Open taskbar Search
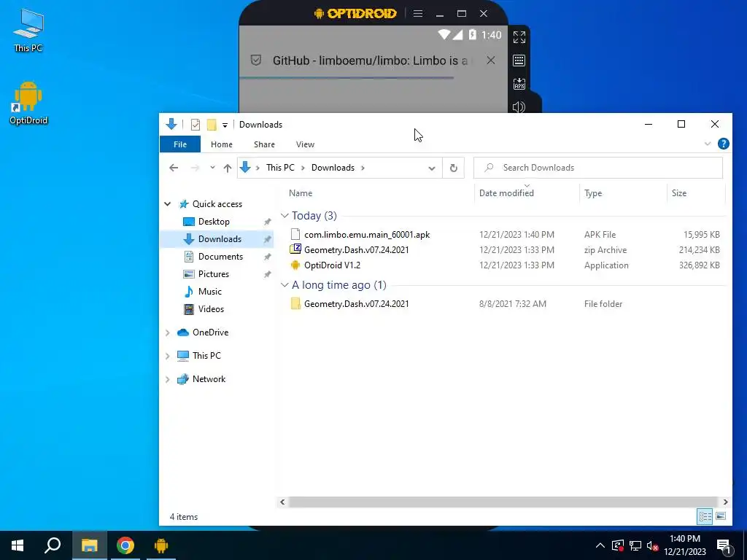Screen dimensions: 747x560 click(x=53, y=545)
